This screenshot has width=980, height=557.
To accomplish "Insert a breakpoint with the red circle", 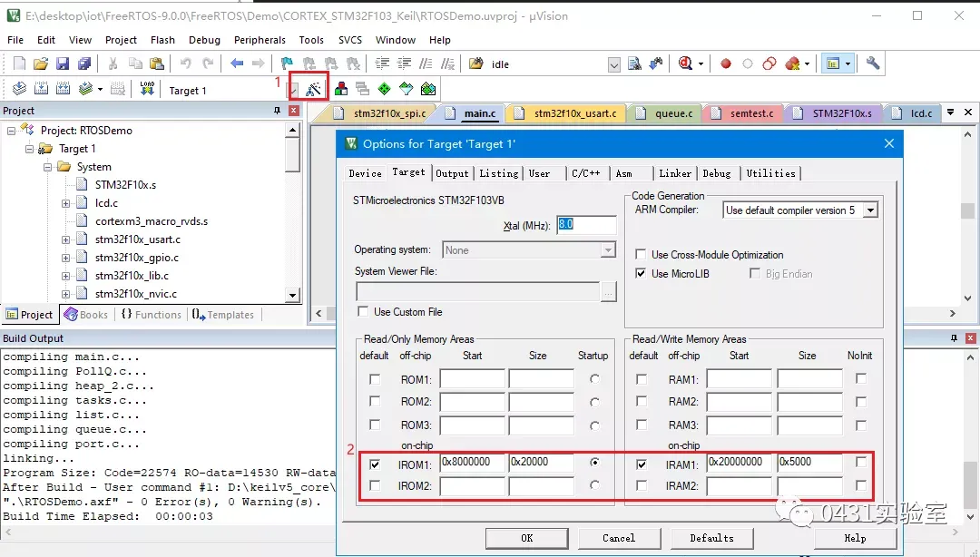I will [726, 64].
